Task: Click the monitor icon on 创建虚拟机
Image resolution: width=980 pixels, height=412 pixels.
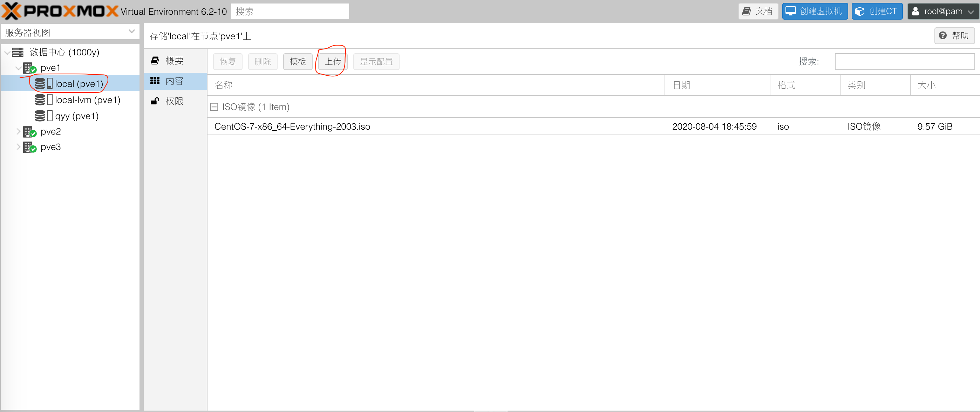Action: point(790,11)
